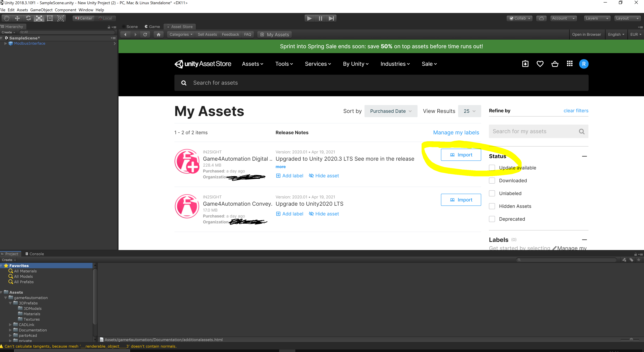This screenshot has height=352, width=644.
Task: Open the apps grid icon
Action: click(570, 64)
